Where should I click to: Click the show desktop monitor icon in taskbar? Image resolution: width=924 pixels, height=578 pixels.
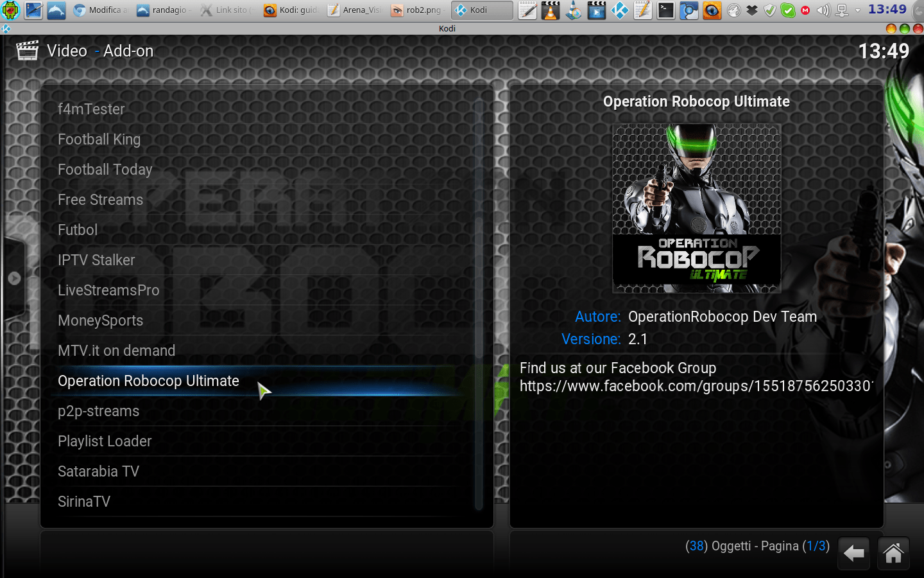33,10
